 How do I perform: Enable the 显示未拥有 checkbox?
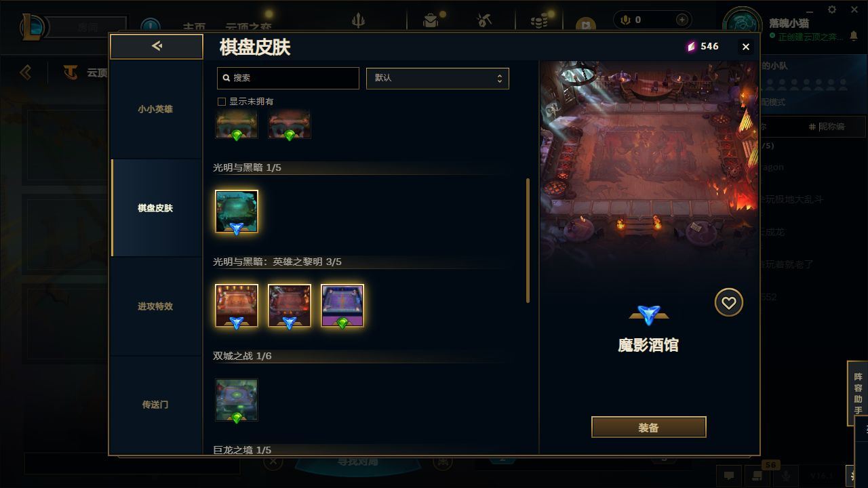click(x=221, y=101)
